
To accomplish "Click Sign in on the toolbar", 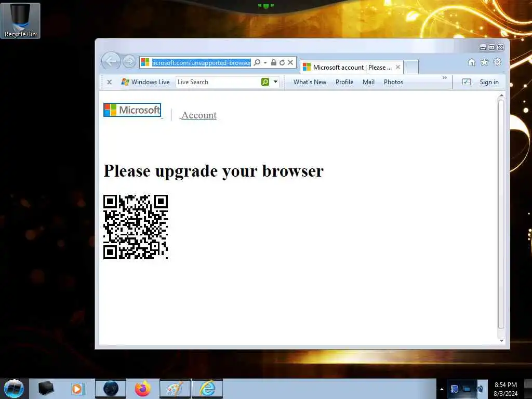I will pos(489,82).
